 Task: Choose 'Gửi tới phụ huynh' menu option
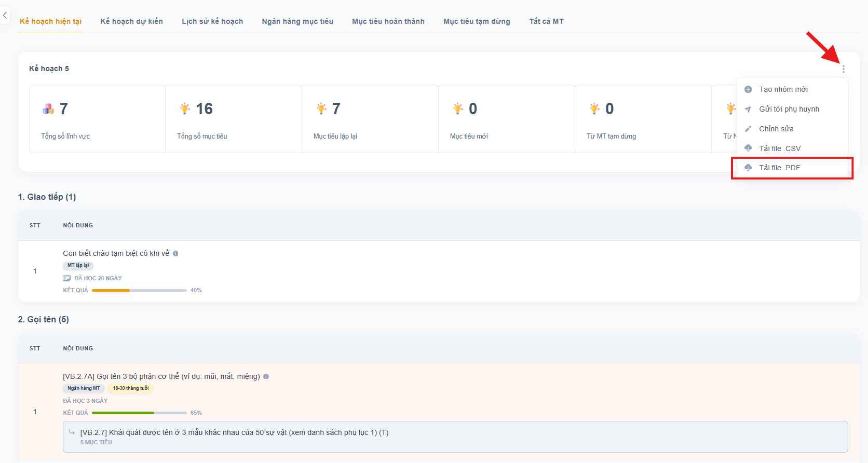click(789, 109)
